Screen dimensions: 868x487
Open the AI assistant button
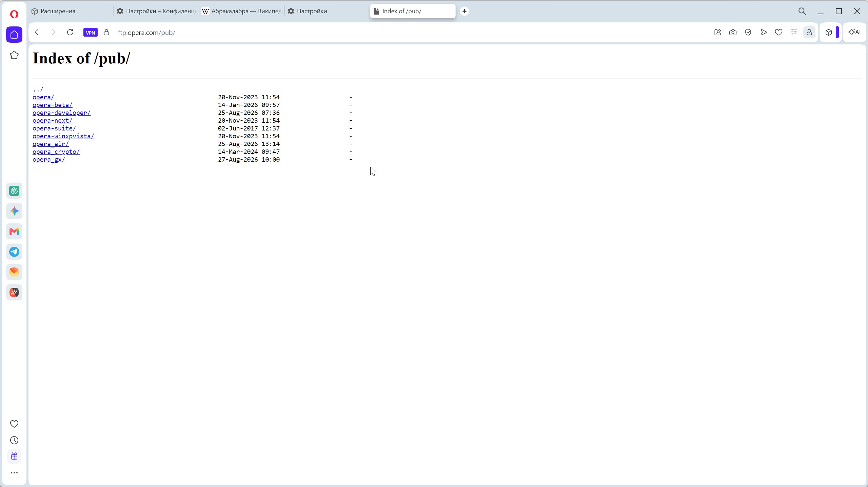(x=854, y=32)
